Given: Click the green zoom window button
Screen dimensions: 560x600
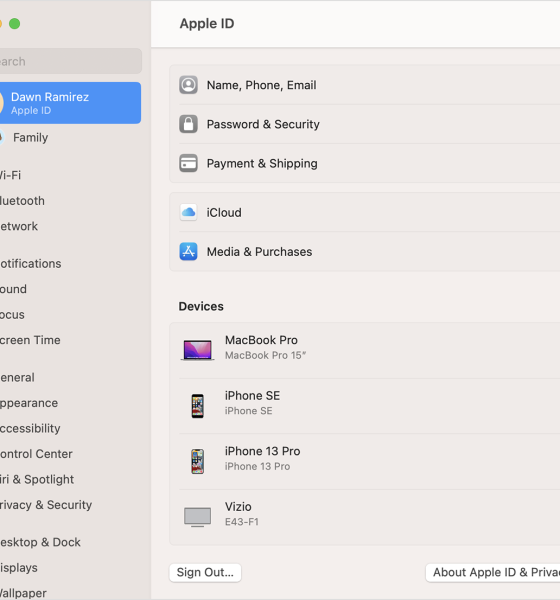Looking at the screenshot, I should click(15, 24).
